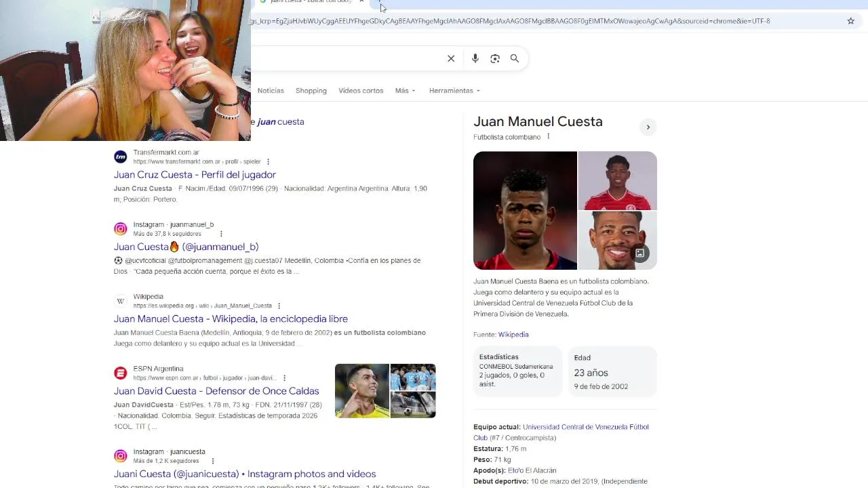Switch to the Shopping tab
868x488 pixels.
pyautogui.click(x=311, y=91)
